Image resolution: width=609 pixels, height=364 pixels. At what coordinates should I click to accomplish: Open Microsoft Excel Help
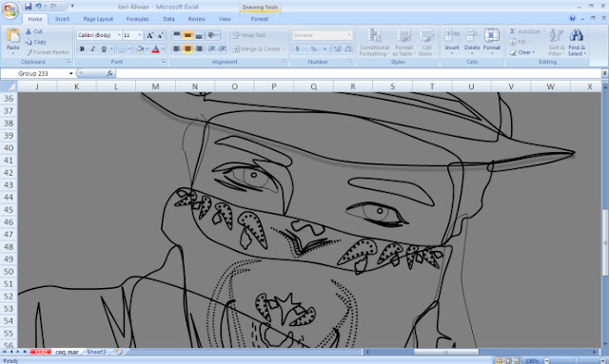point(572,18)
